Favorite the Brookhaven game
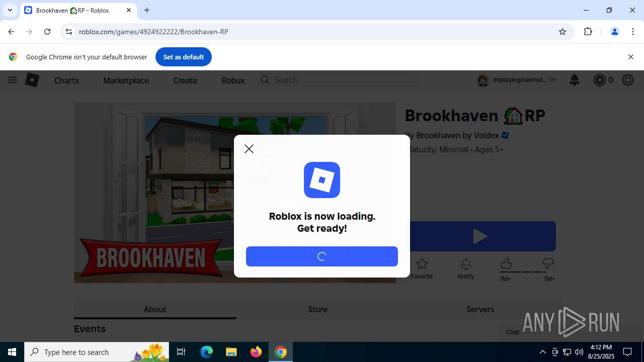Screen dimensions: 644x362 (x=422, y=269)
